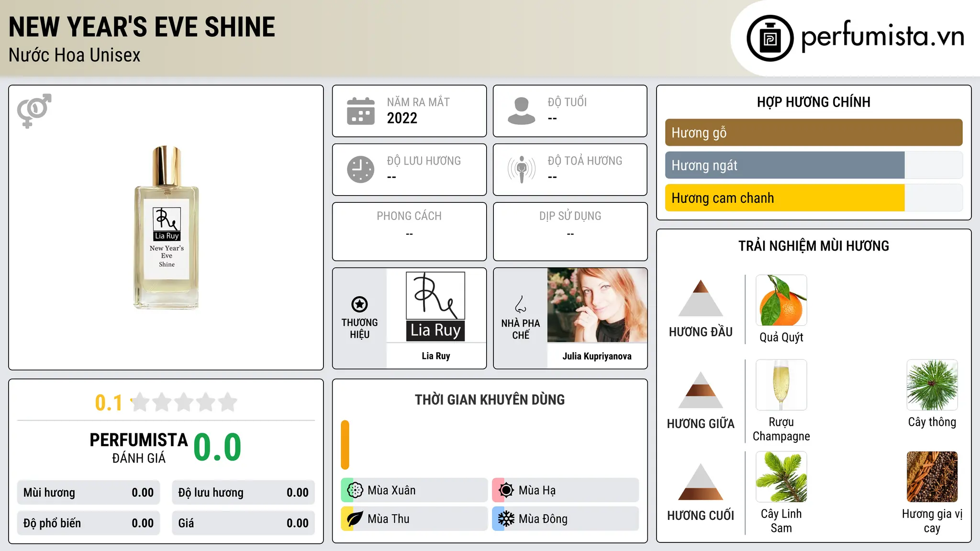Click the orange "0.1" user rating
The height and width of the screenshot is (551, 980).
(109, 403)
